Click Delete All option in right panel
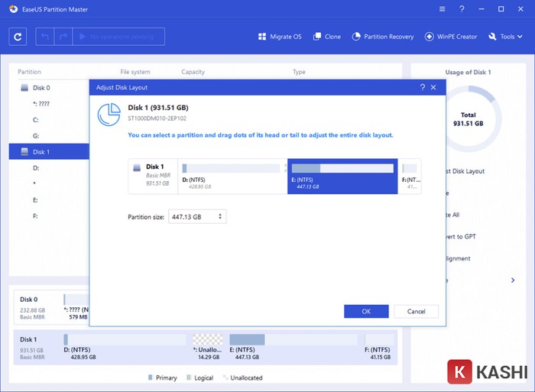Screen dimensions: 535x392 click(452, 215)
